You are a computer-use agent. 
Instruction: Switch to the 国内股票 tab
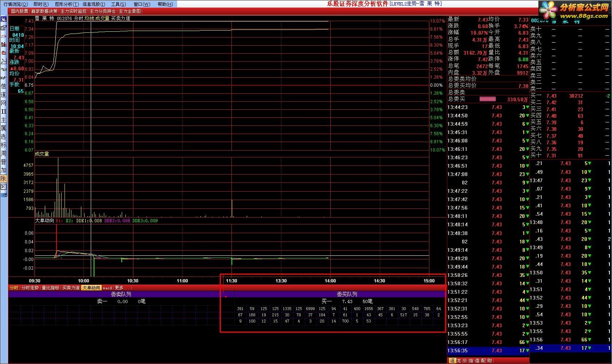point(19,11)
